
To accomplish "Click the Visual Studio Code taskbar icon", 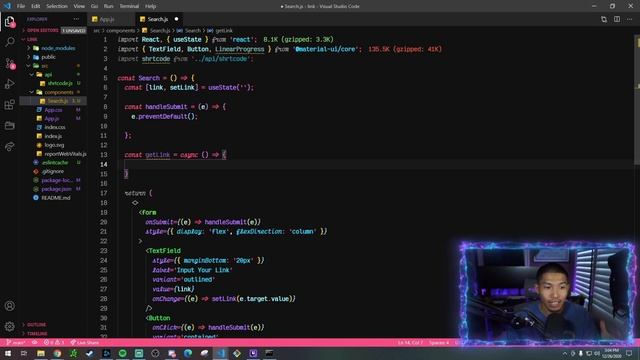I will [x=220, y=353].
